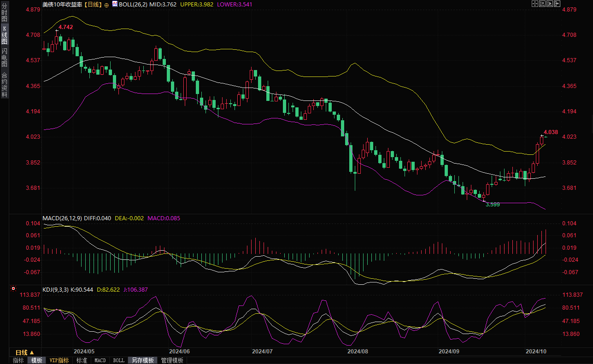Click the crosshair cursor icon at top right
593x364 pixels.
pyautogui.click(x=535, y=4)
